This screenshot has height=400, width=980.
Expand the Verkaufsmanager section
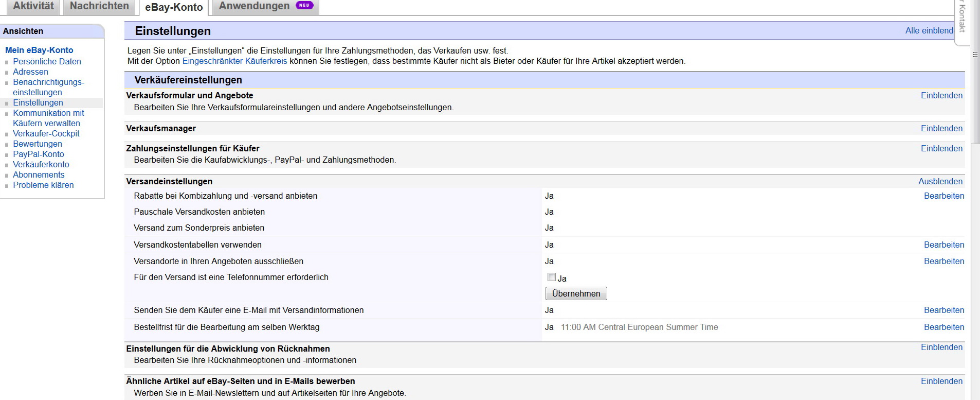pyautogui.click(x=941, y=129)
